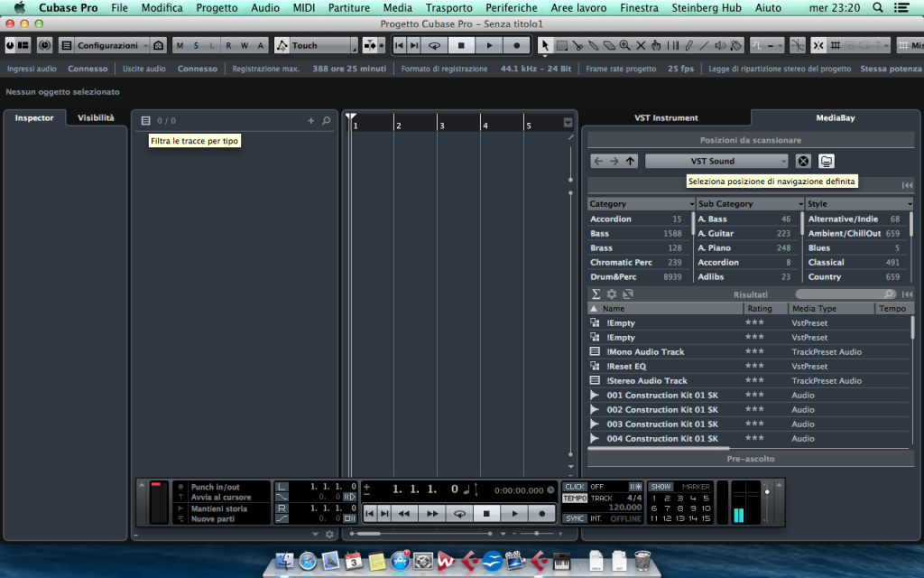Screen dimensions: 924x578
Task: Toggle the Snap on/off button
Action: pos(818,45)
